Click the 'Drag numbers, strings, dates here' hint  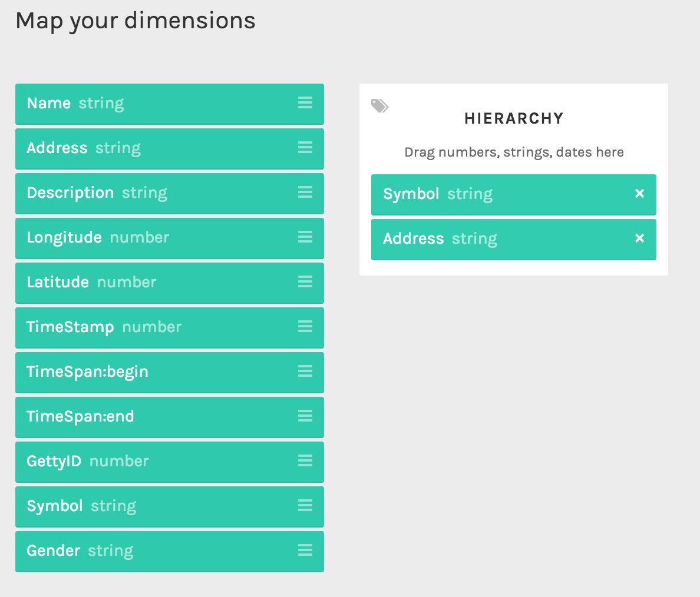[x=514, y=152]
